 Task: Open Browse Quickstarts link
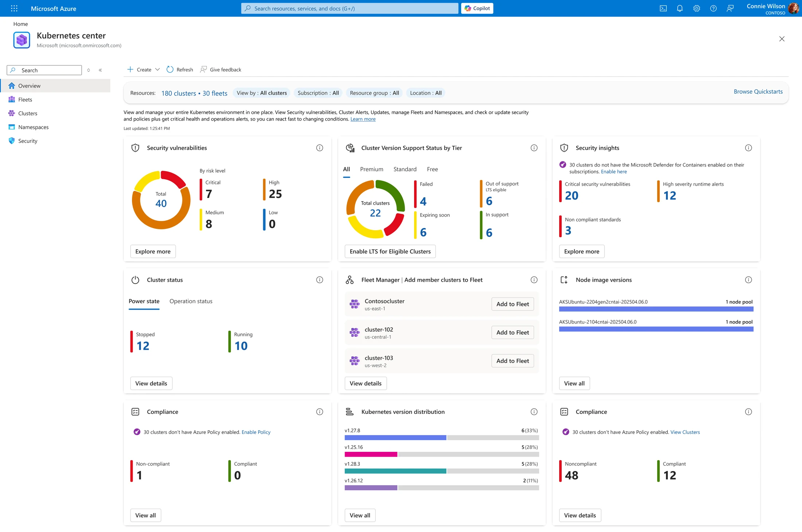(758, 91)
